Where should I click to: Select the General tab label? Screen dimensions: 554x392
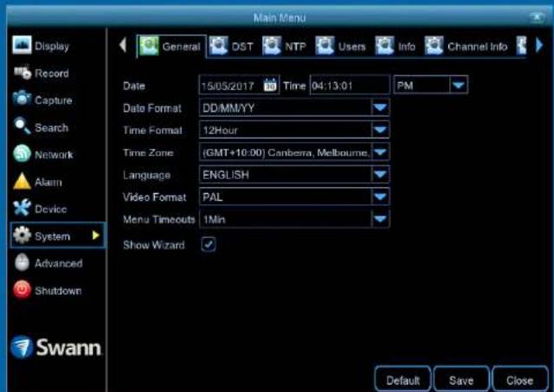[181, 47]
